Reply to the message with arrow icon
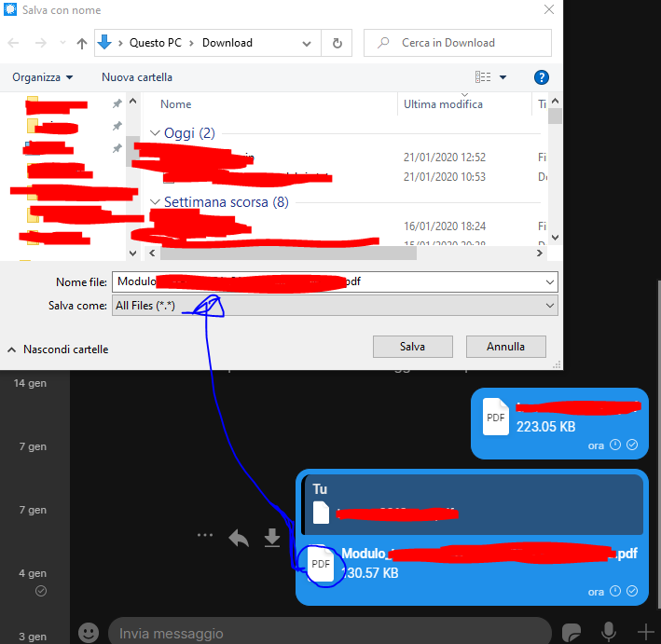This screenshot has height=644, width=661. [x=239, y=538]
